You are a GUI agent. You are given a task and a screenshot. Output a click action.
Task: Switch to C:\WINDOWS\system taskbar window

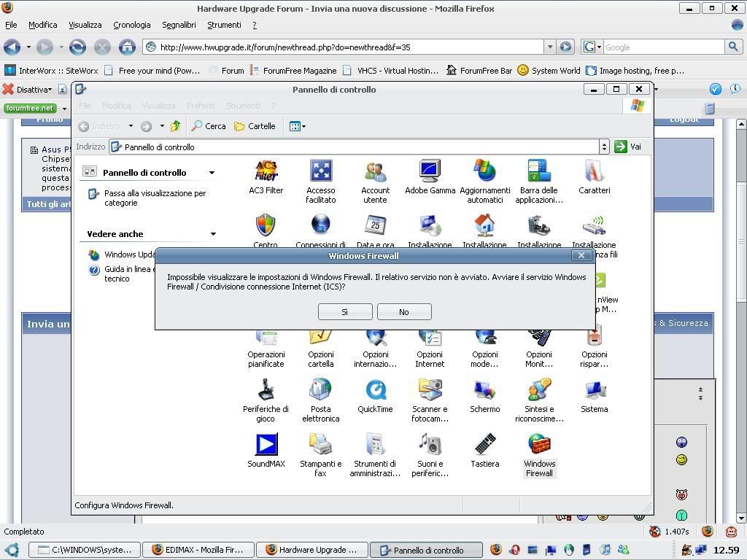click(85, 550)
